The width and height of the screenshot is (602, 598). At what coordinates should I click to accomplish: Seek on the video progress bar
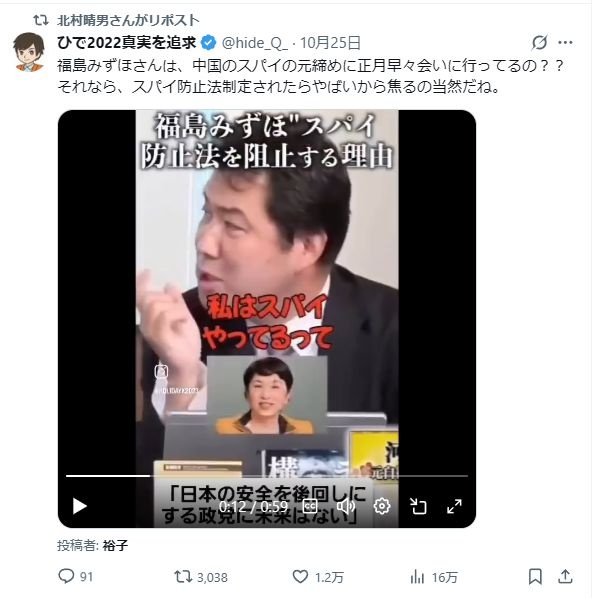point(267,476)
